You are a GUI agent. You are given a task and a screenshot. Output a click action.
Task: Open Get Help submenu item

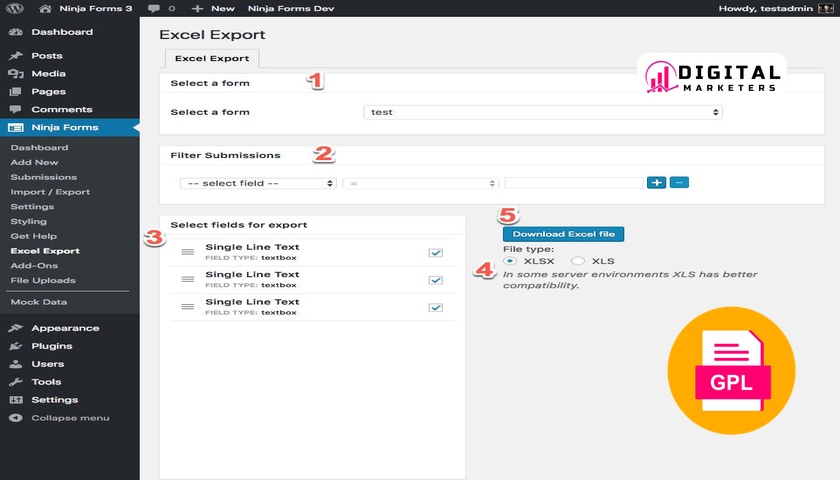(x=33, y=236)
